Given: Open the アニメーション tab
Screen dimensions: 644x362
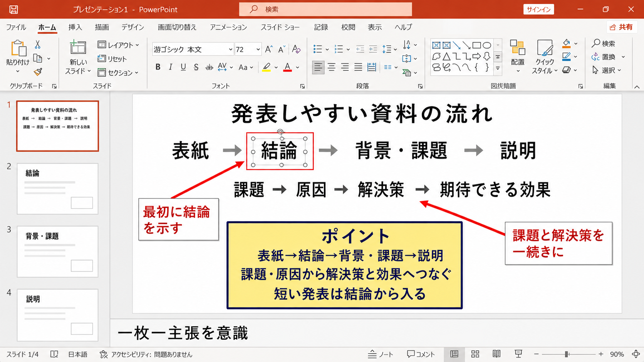Looking at the screenshot, I should [228, 27].
